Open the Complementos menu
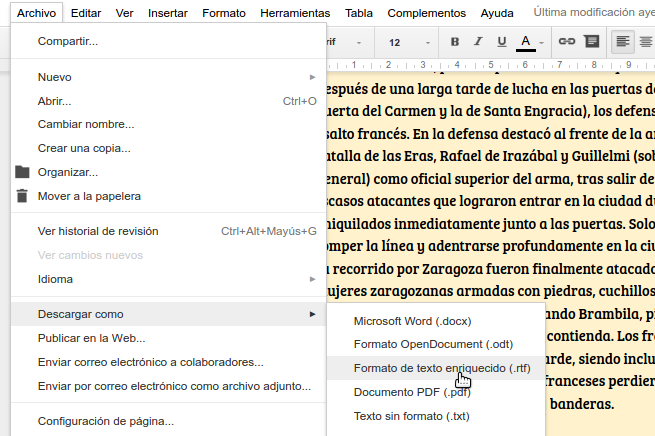The width and height of the screenshot is (655, 436). (x=426, y=13)
